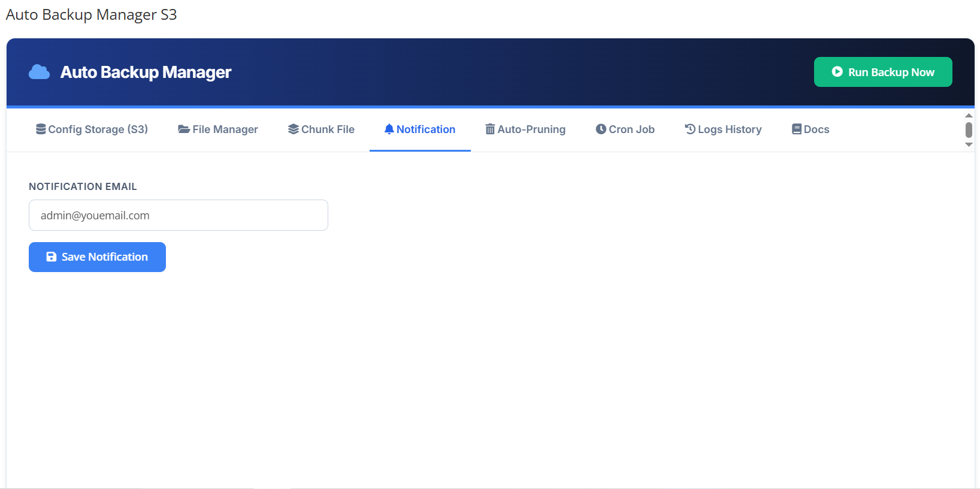Save the notification email setting

click(x=97, y=257)
